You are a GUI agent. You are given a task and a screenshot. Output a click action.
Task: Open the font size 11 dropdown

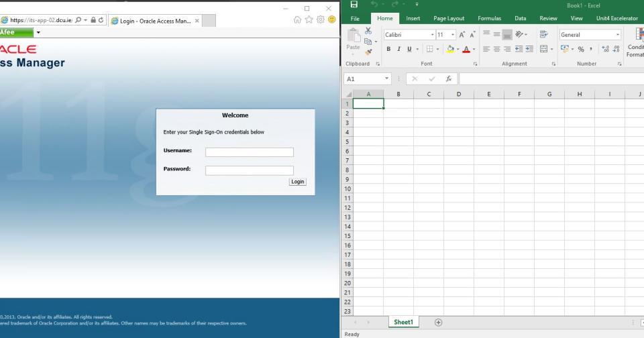click(x=453, y=35)
